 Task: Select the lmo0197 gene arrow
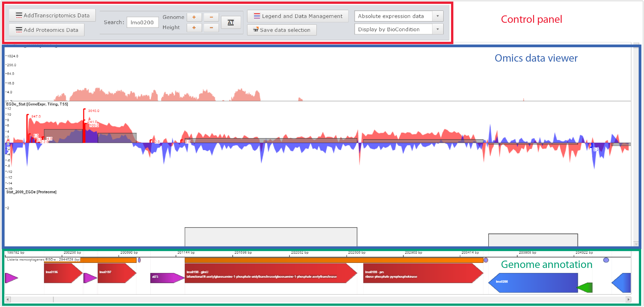pyautogui.click(x=117, y=273)
